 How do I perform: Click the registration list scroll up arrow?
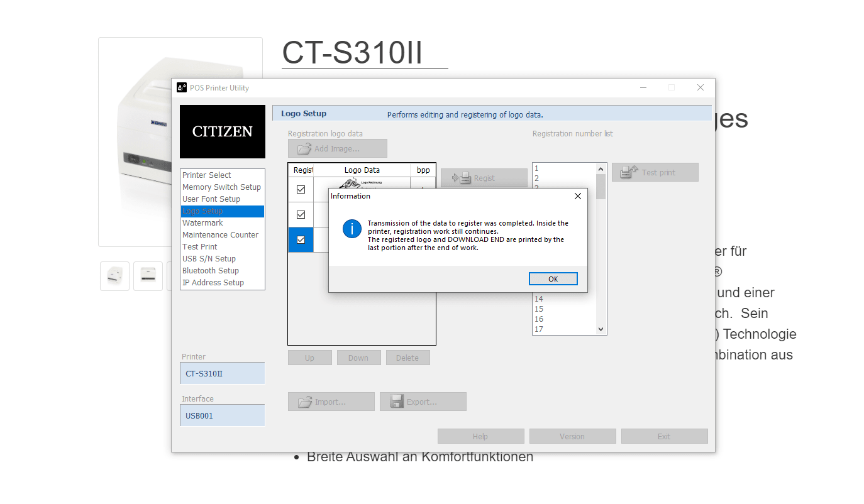pos(601,169)
